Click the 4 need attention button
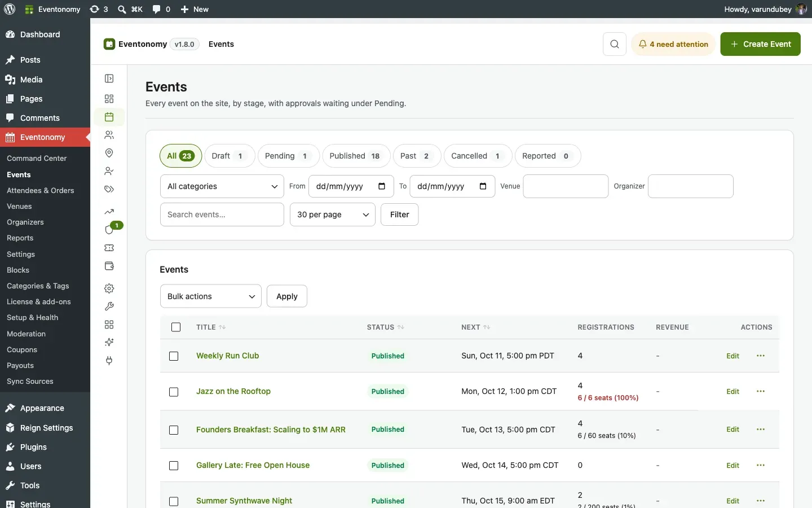The width and height of the screenshot is (812, 508). coord(673,44)
